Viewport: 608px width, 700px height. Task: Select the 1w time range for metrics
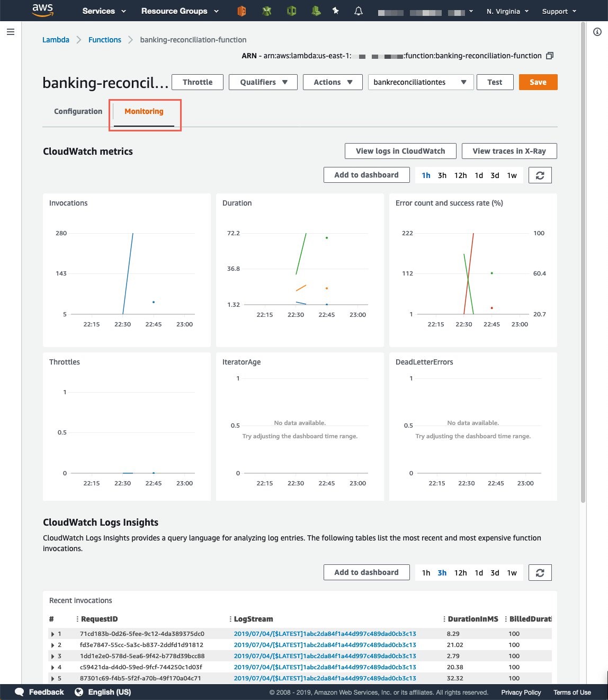click(511, 175)
